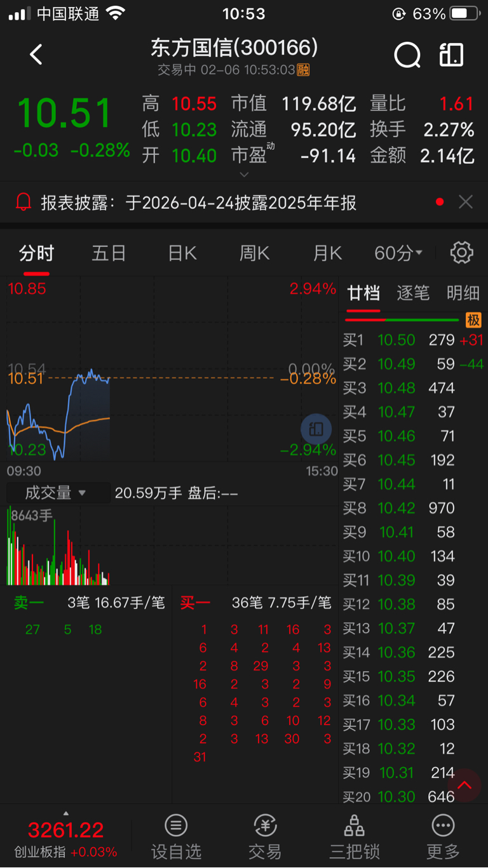The image size is (488, 868).
Task: Switch to the 五日 tab
Action: pyautogui.click(x=109, y=253)
